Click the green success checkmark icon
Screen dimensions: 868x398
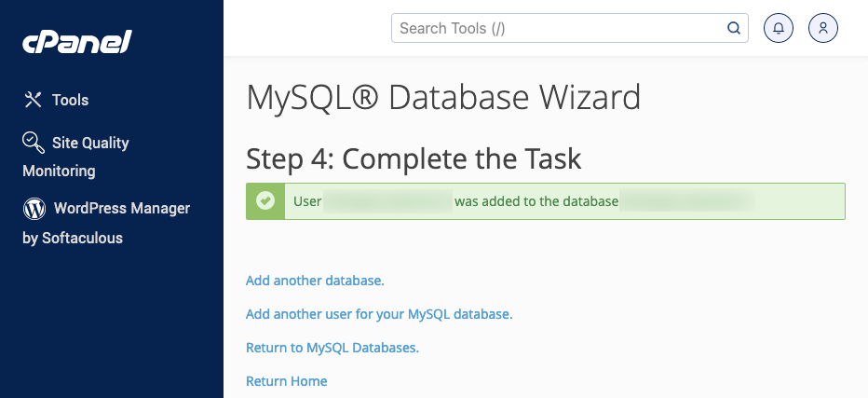265,201
